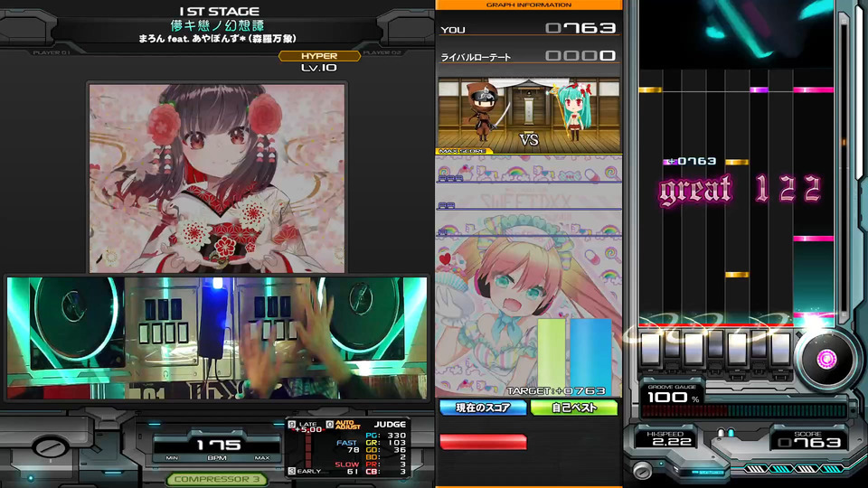Click the 自己ベスト green button
This screenshot has height=488, width=868.
573,408
